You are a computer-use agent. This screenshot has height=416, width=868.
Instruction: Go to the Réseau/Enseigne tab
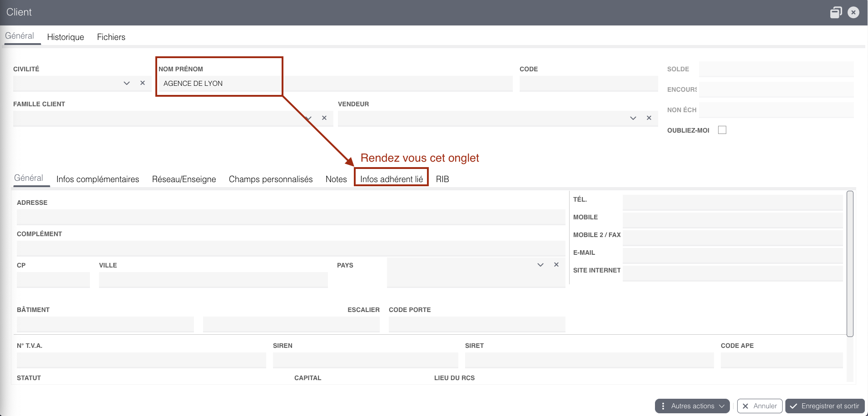(184, 179)
